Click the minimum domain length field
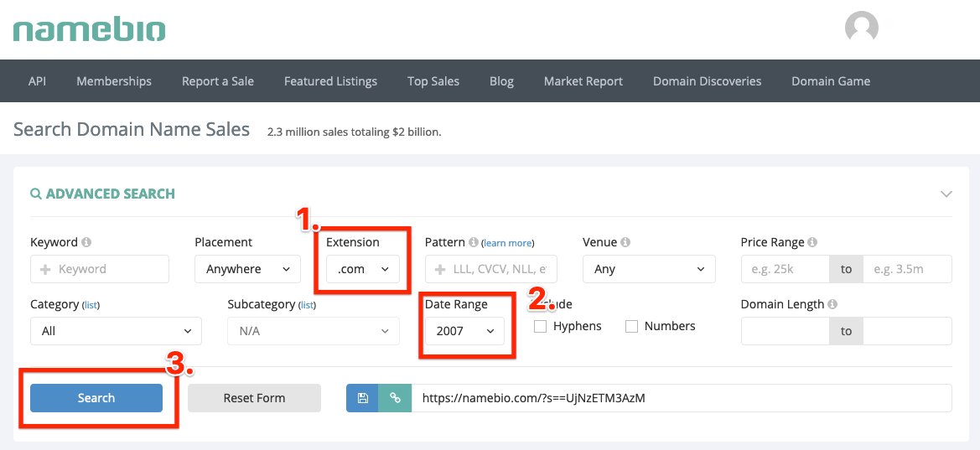The width and height of the screenshot is (980, 450). tap(785, 331)
